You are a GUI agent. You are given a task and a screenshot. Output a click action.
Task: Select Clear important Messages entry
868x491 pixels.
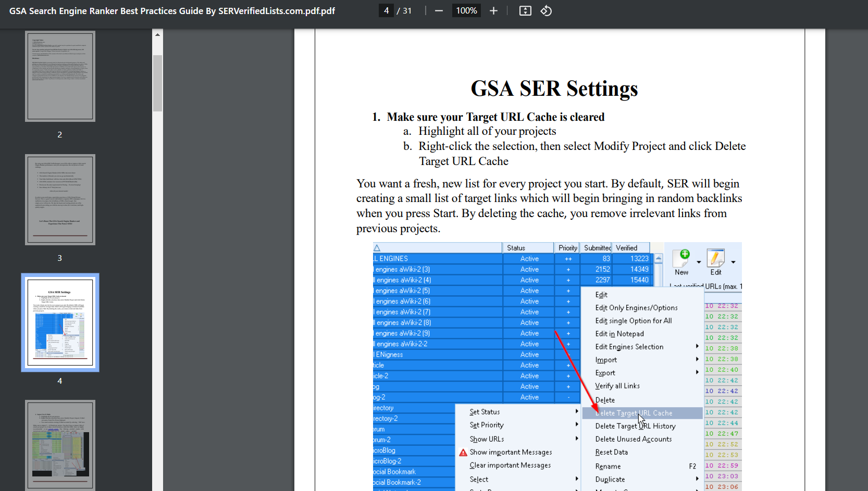[518, 465]
